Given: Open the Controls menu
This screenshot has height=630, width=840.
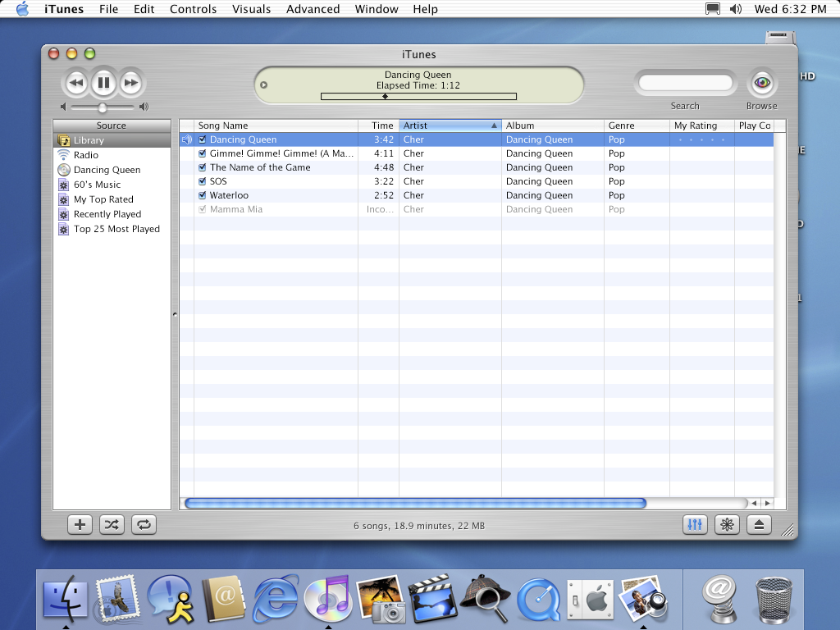Looking at the screenshot, I should pos(194,9).
